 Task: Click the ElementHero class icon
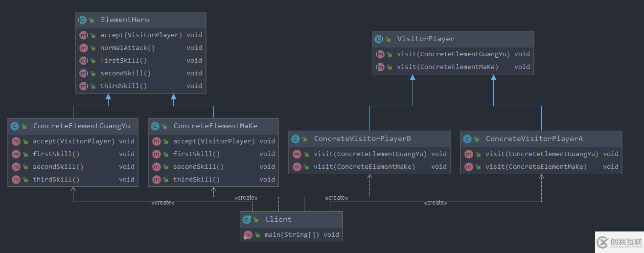[83, 20]
